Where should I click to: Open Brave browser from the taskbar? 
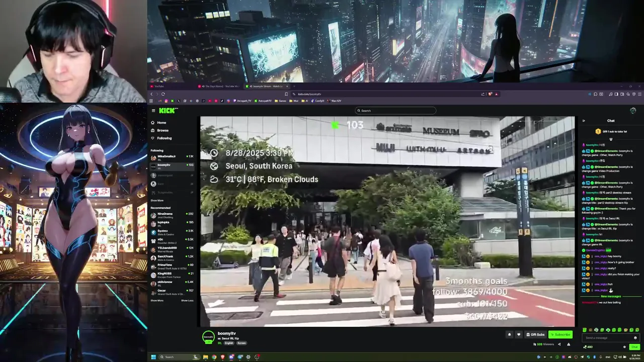223,357
